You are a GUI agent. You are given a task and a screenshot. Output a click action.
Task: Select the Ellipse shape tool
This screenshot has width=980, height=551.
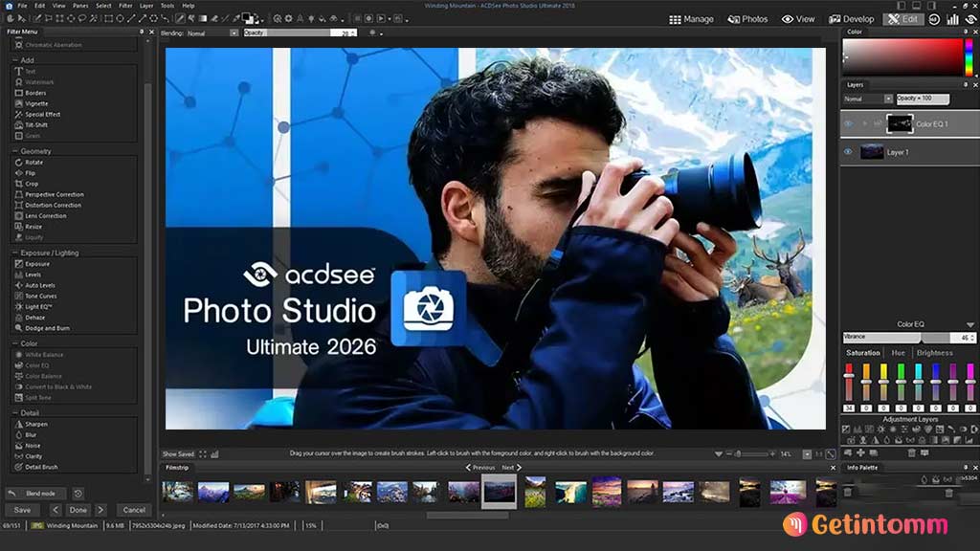120,19
